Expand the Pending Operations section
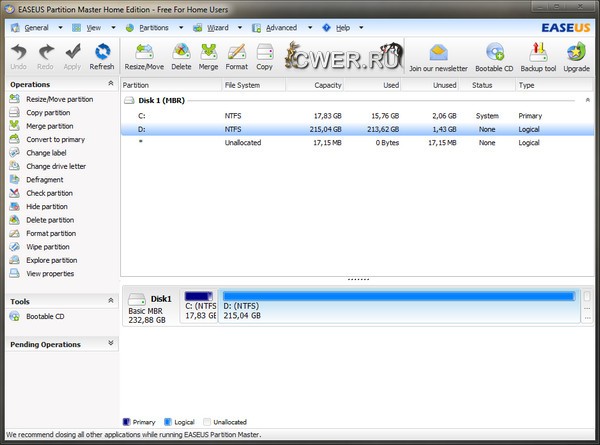600x445 pixels. 111,344
